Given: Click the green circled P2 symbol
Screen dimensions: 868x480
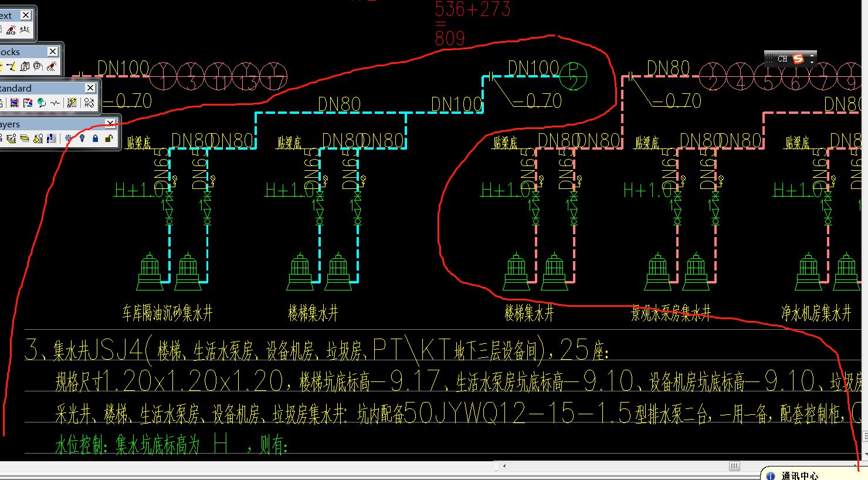Looking at the screenshot, I should pos(573,76).
